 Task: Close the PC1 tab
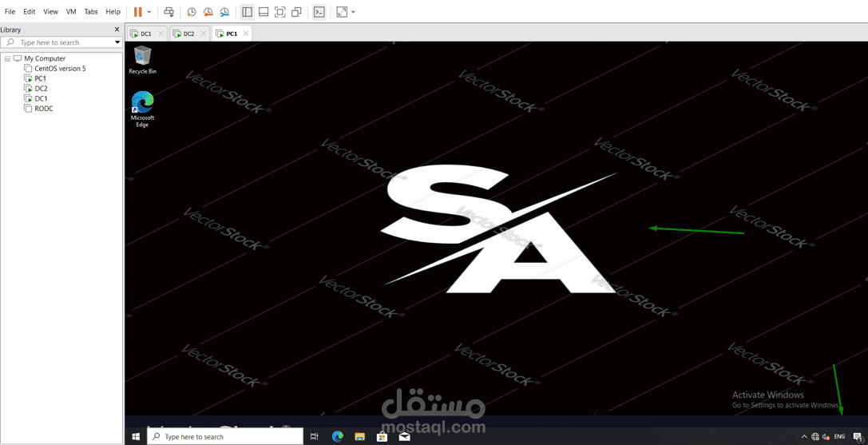(246, 34)
